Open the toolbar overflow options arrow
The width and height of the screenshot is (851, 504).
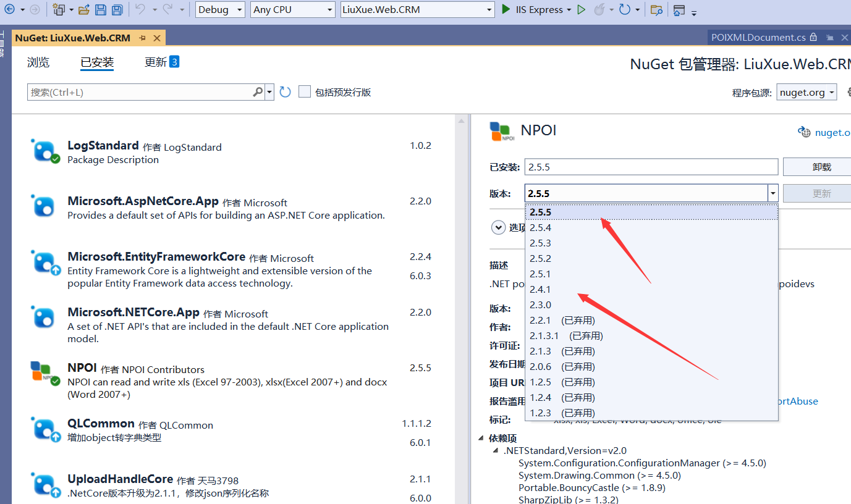pyautogui.click(x=694, y=12)
